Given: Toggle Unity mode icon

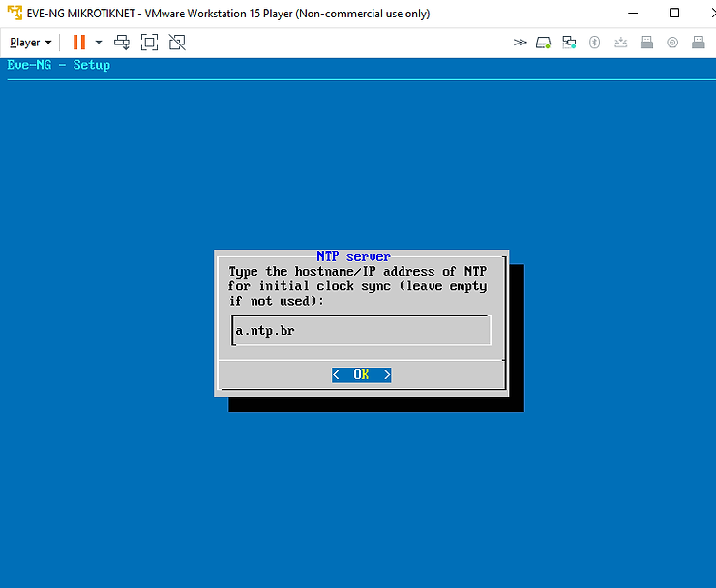Looking at the screenshot, I should point(177,43).
